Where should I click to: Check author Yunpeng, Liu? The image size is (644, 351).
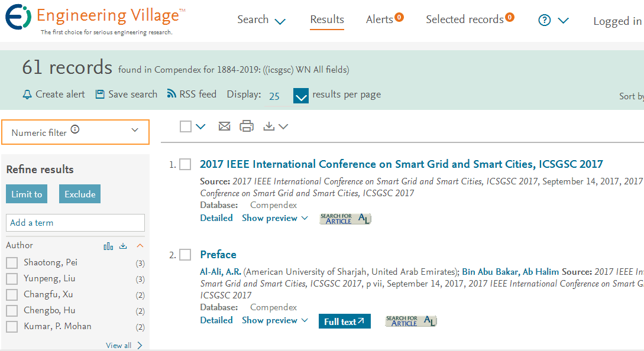tap(12, 279)
